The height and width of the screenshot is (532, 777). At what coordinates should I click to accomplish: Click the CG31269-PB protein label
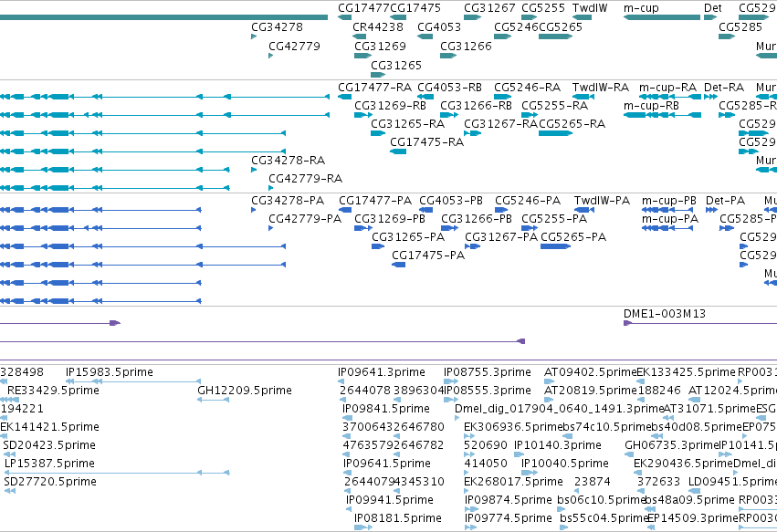click(x=390, y=219)
